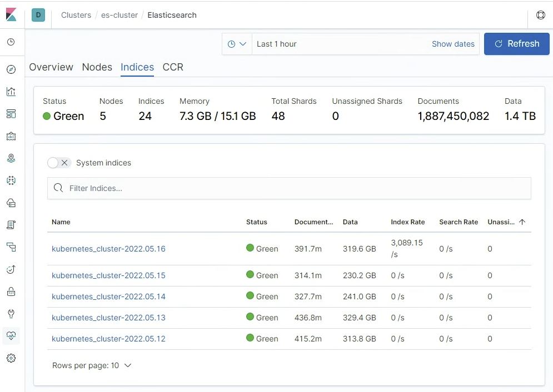Open kubernetes_cluster-2022.05.12 index

(108, 339)
